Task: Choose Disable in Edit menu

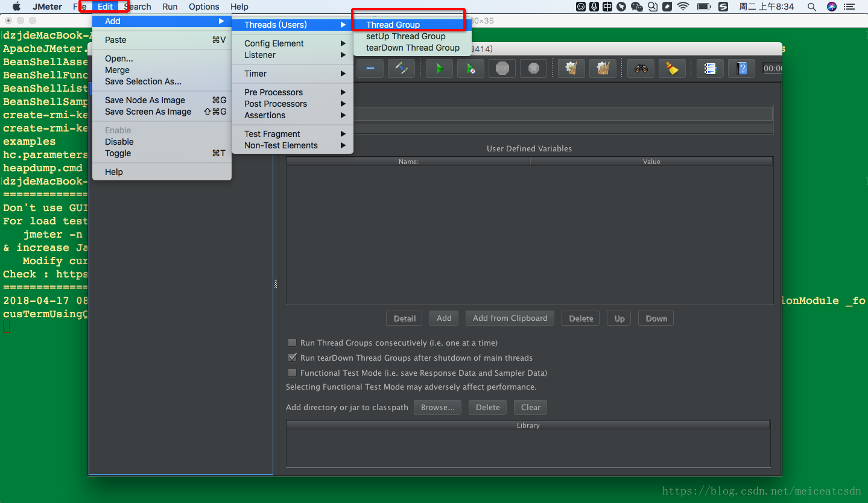Action: 162,142
